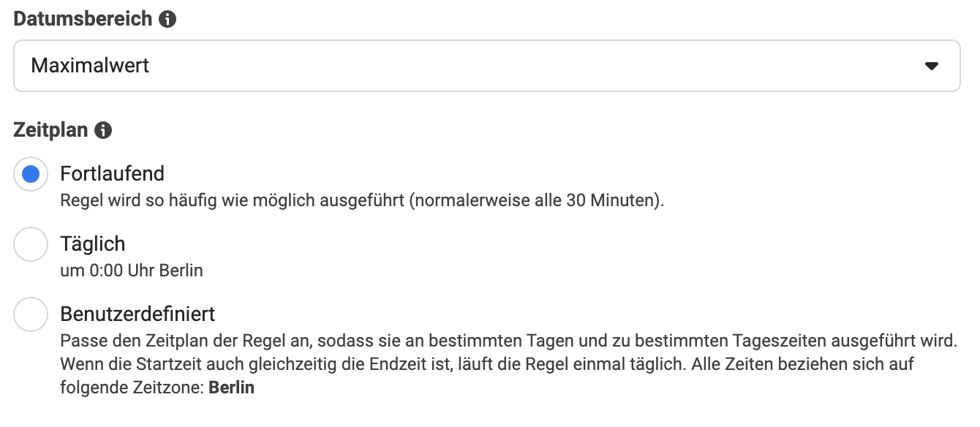Screen dimensions: 980x427
Task: Click the bold Berlin timezone text
Action: (x=232, y=388)
